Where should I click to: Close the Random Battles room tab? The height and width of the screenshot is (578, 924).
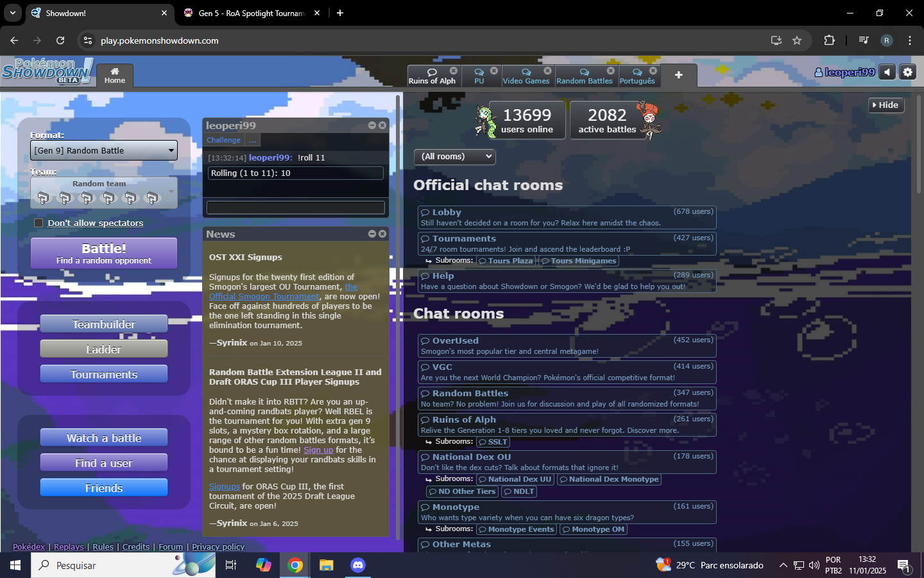tap(611, 71)
